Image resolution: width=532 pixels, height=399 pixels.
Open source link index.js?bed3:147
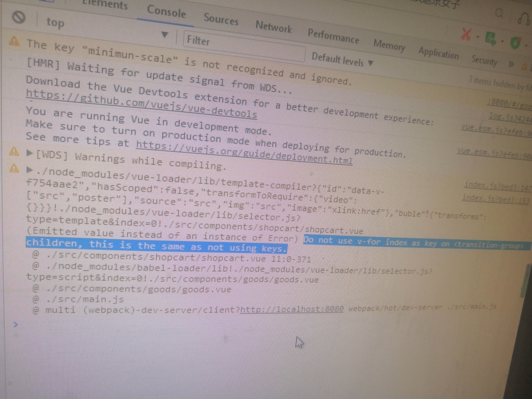click(497, 186)
